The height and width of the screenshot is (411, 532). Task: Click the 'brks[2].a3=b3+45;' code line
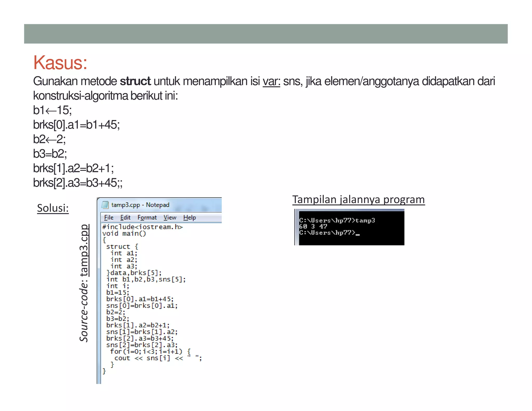pos(140,338)
